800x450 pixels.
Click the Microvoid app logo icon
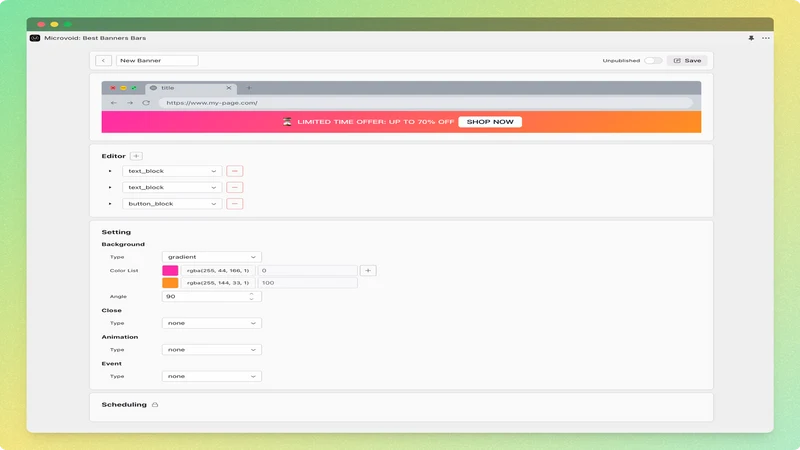35,38
